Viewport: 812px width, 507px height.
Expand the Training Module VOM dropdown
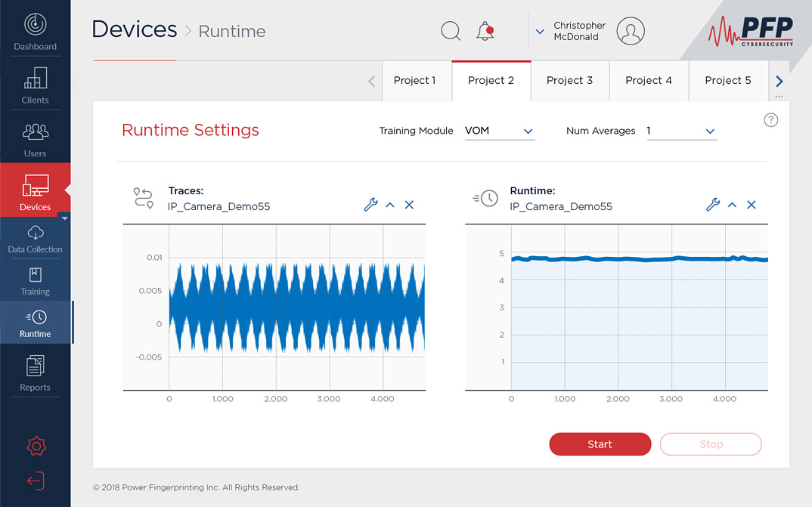(500, 131)
